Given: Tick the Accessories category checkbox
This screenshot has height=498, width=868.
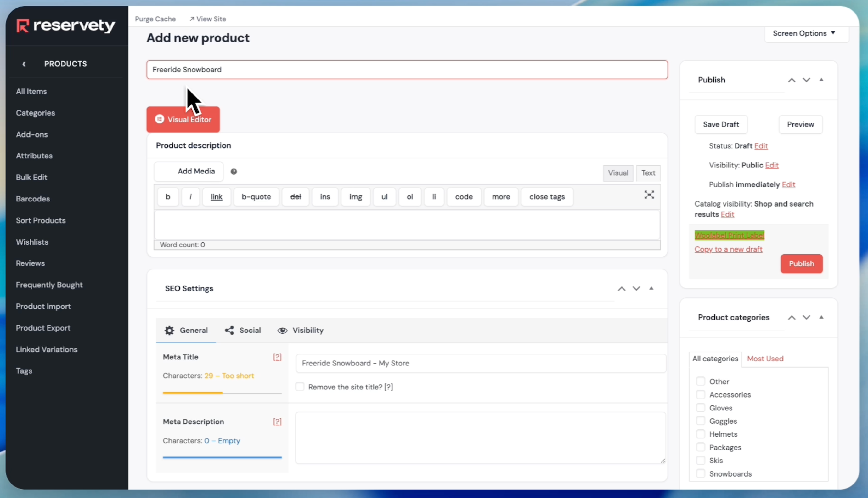Looking at the screenshot, I should 701,395.
